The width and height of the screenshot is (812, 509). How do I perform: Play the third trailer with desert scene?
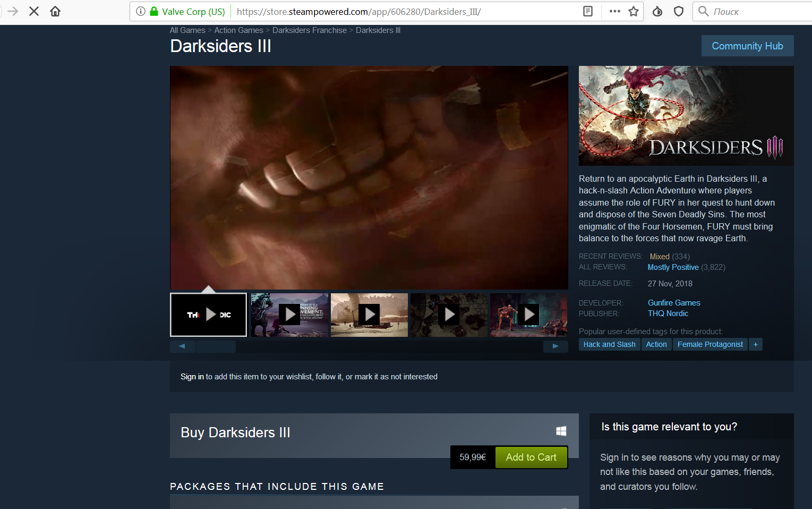[x=369, y=315]
